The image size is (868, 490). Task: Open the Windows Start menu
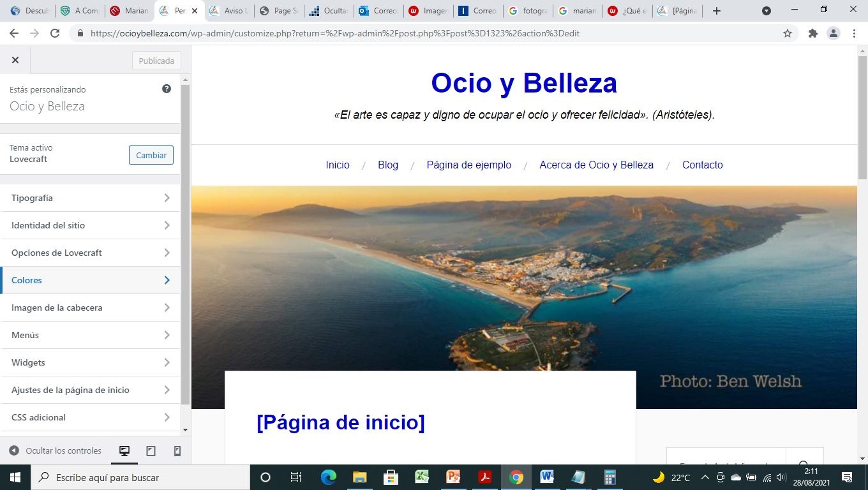point(15,477)
